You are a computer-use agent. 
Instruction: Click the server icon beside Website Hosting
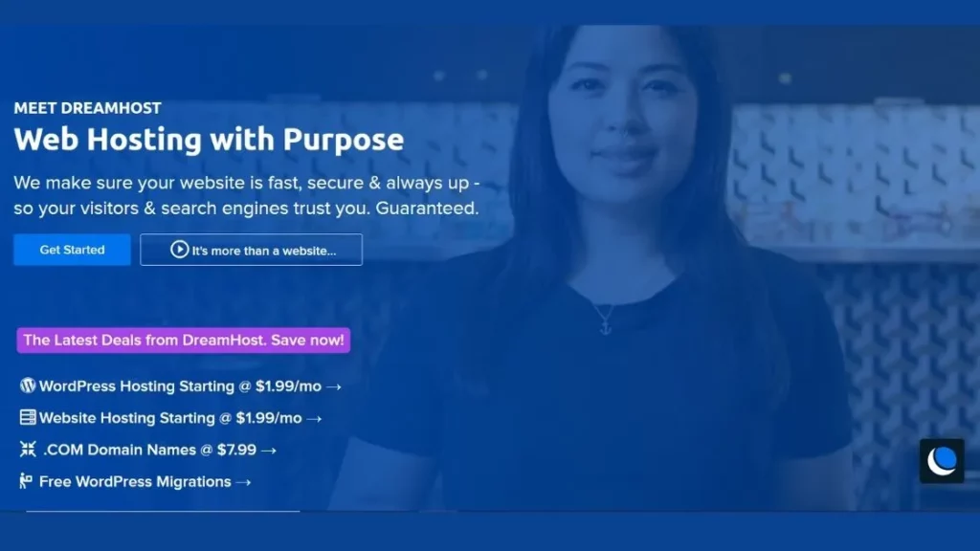[28, 417]
